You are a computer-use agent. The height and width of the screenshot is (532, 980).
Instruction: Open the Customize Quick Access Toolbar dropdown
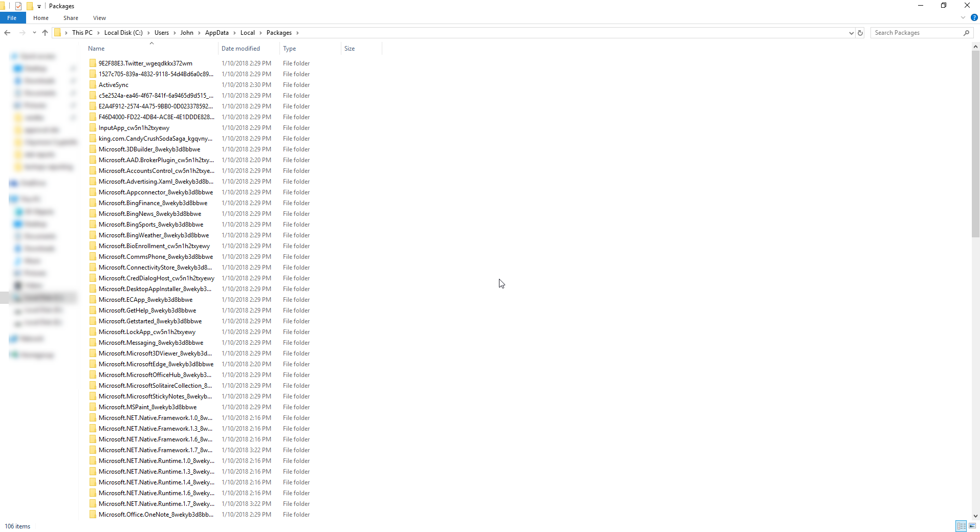(39, 6)
